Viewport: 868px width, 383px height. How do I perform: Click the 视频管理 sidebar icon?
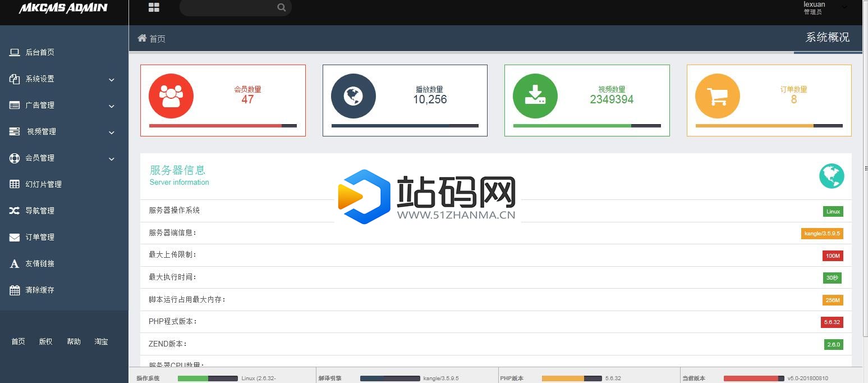click(x=15, y=131)
